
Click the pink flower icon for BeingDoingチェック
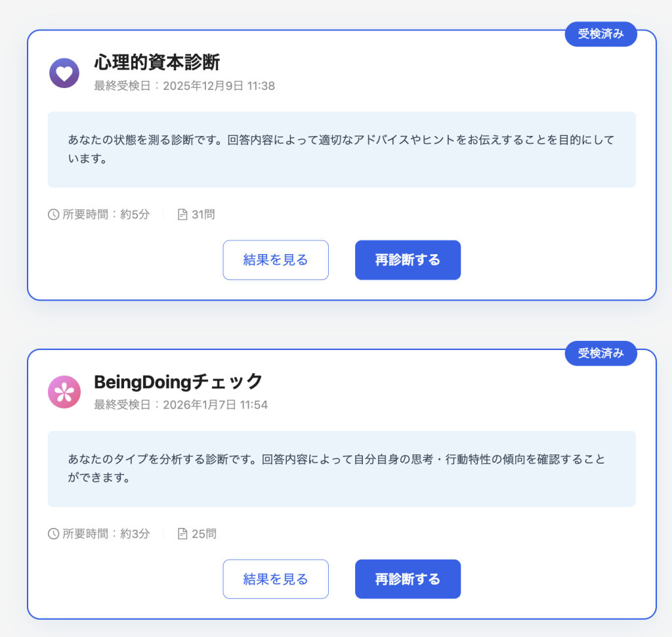[x=64, y=392]
